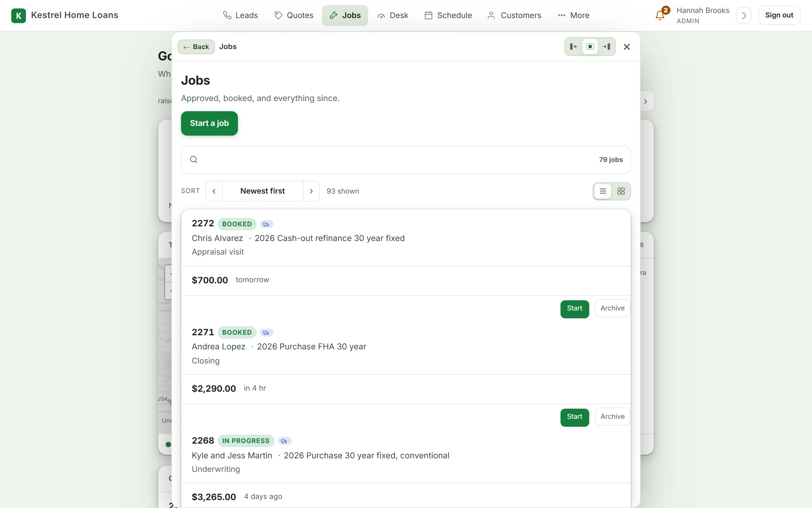Select customer name Chris Alvarez

pos(217,238)
